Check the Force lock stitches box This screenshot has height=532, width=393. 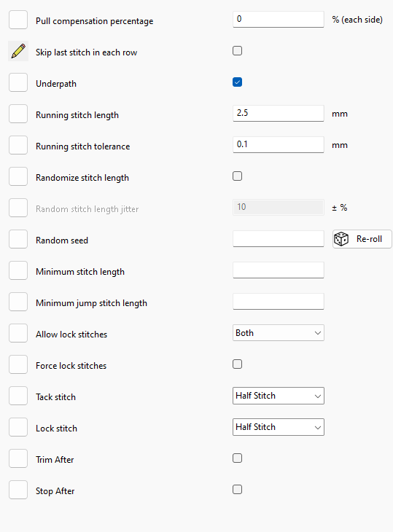[x=237, y=364]
